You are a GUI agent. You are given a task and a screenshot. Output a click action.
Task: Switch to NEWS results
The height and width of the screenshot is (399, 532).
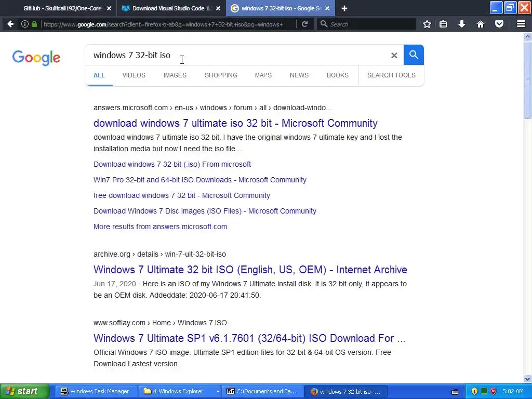pyautogui.click(x=299, y=75)
